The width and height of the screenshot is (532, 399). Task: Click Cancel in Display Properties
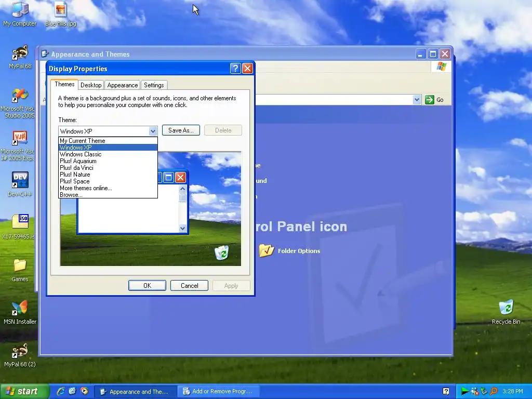pos(189,286)
